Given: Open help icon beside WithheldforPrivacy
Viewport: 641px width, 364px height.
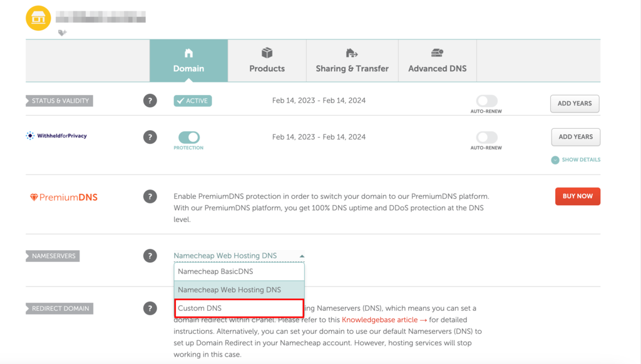Looking at the screenshot, I should coord(150,137).
